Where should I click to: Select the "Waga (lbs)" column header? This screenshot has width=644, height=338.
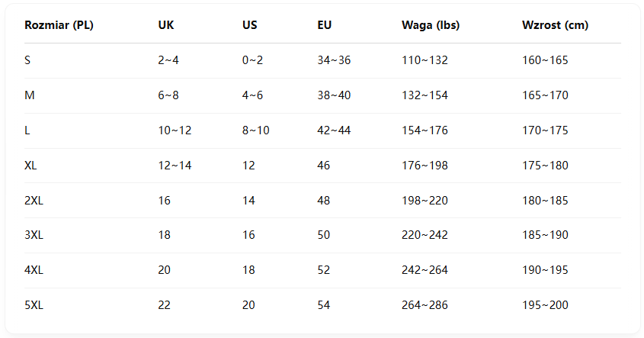click(431, 25)
